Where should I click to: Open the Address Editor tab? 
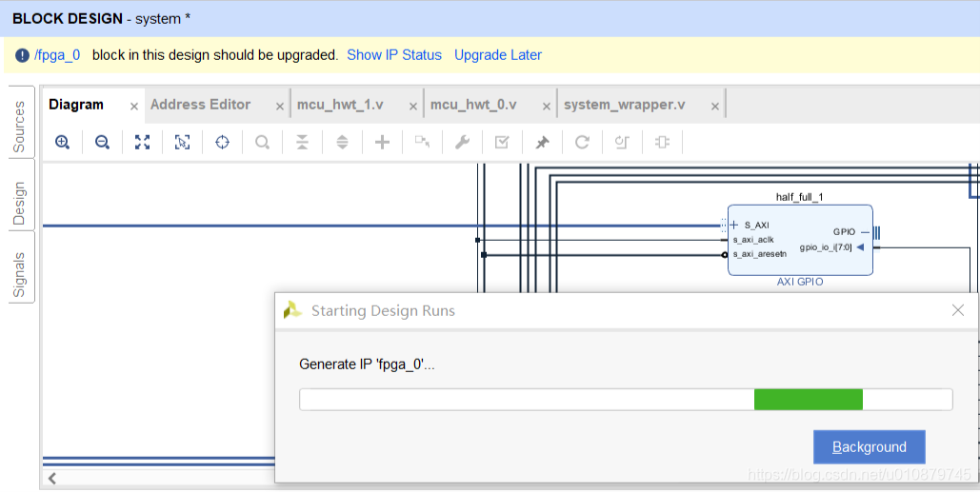201,105
